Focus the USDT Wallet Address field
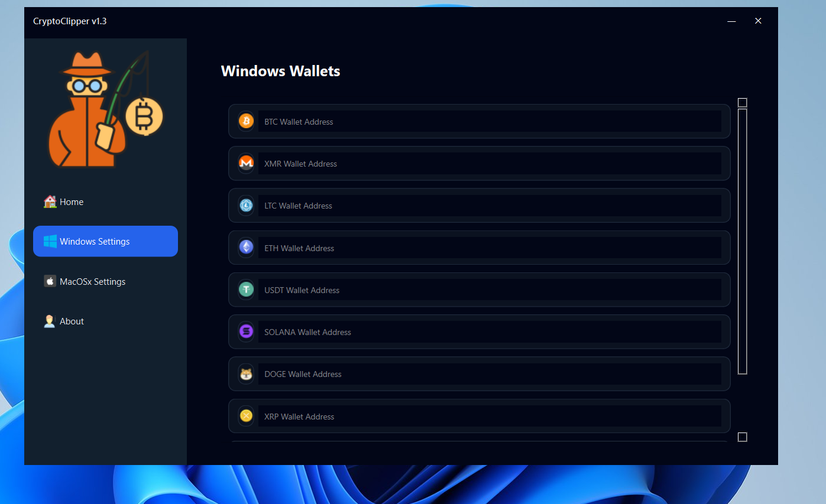 click(490, 290)
